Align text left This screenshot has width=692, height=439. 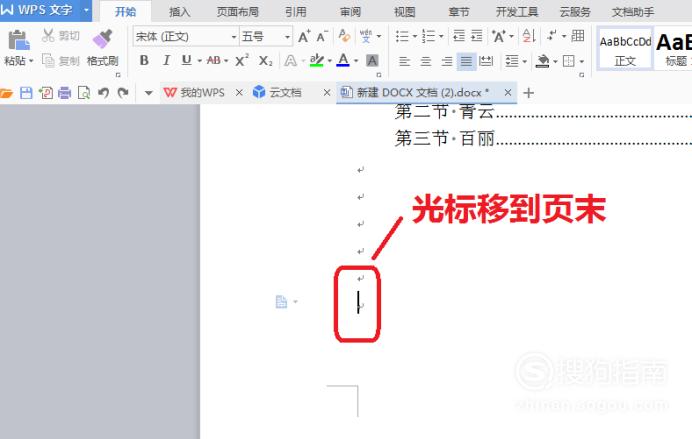pos(404,61)
